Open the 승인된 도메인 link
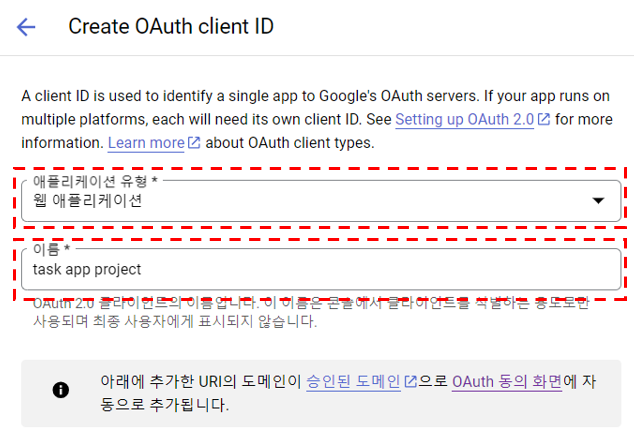 point(353,381)
